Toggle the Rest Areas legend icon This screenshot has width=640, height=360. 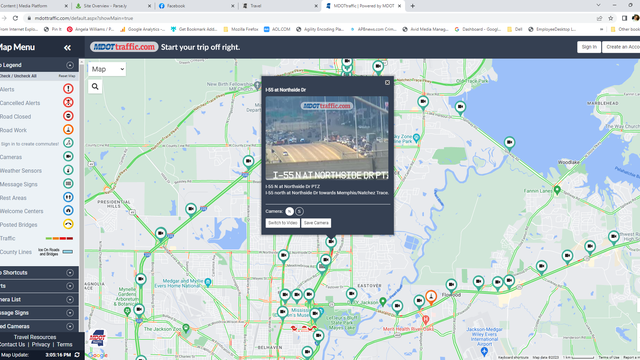[x=68, y=197]
